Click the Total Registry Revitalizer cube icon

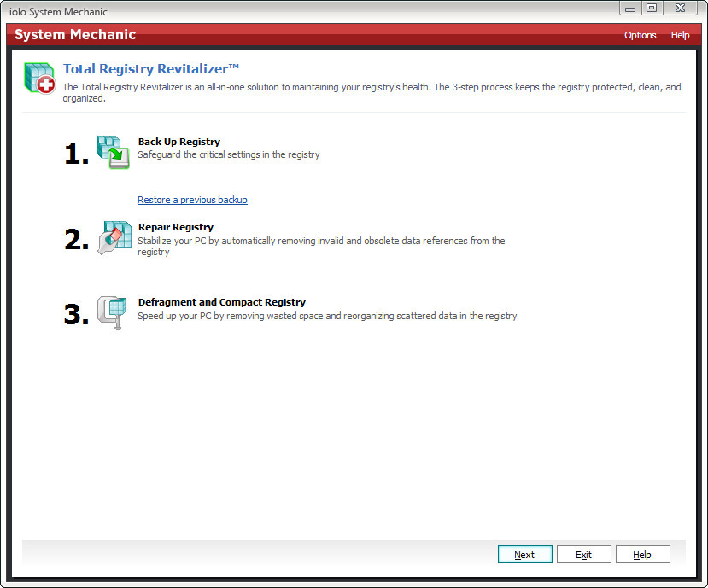coord(40,79)
